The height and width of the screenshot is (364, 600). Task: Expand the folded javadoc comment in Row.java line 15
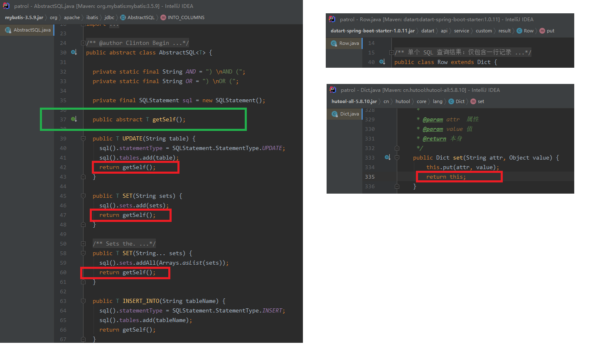(391, 52)
